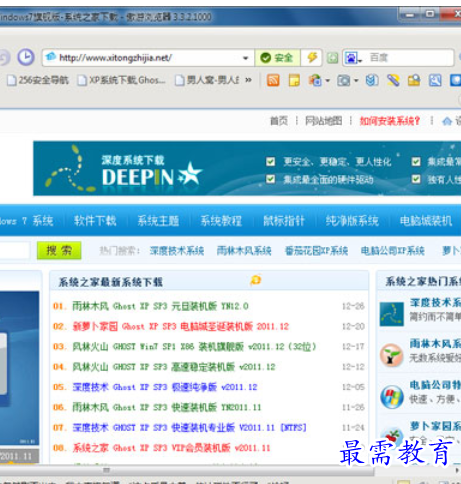461x484 pixels.
Task: Click the green 搜索 button
Action: 59,250
